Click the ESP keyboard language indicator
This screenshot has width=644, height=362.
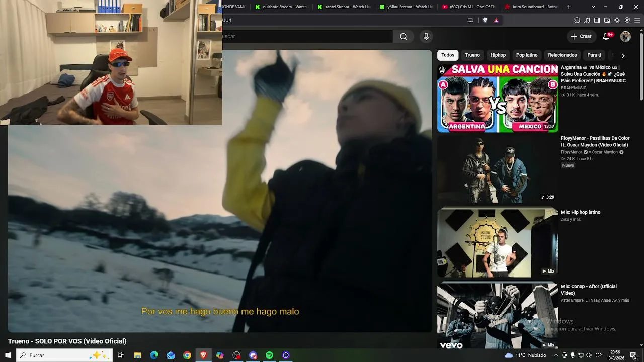pos(599,355)
